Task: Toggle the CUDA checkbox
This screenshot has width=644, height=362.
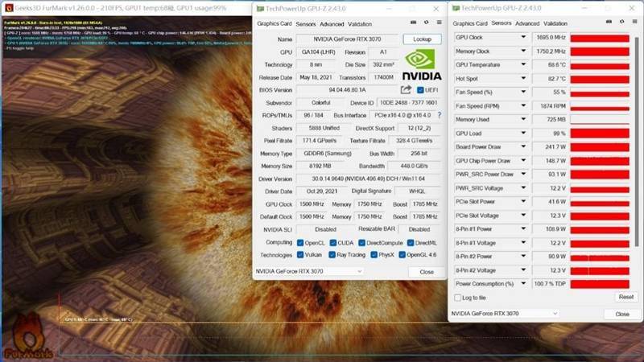Action: (x=333, y=243)
